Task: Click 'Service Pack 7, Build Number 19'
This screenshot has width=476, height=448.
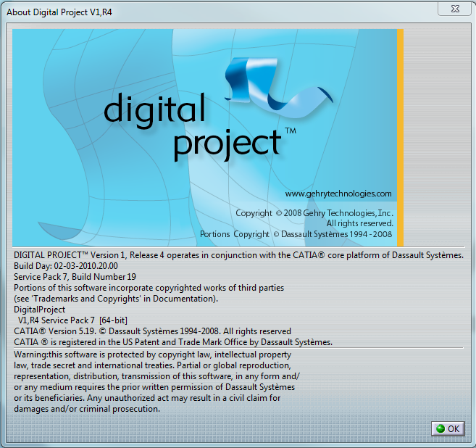Action: [75, 277]
